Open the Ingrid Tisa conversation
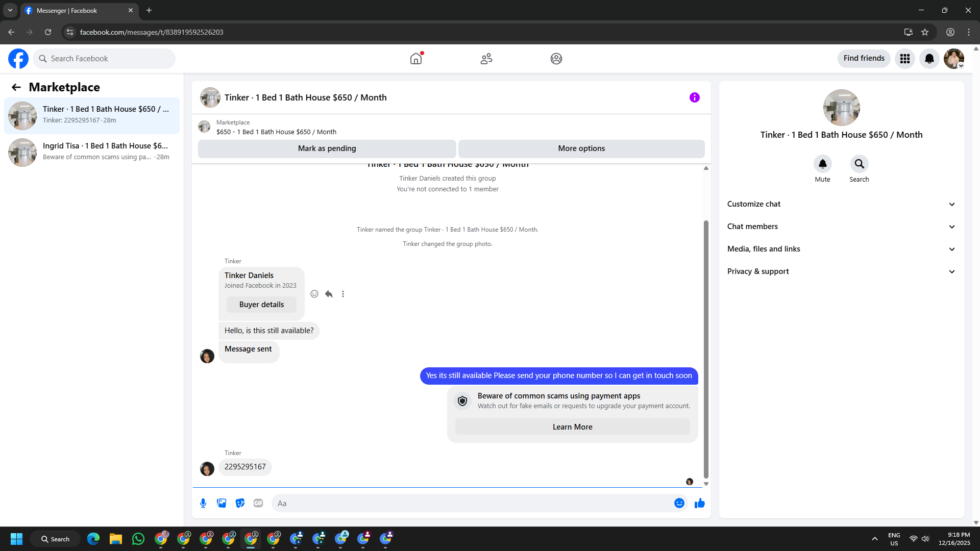980x551 pixels. (x=92, y=153)
